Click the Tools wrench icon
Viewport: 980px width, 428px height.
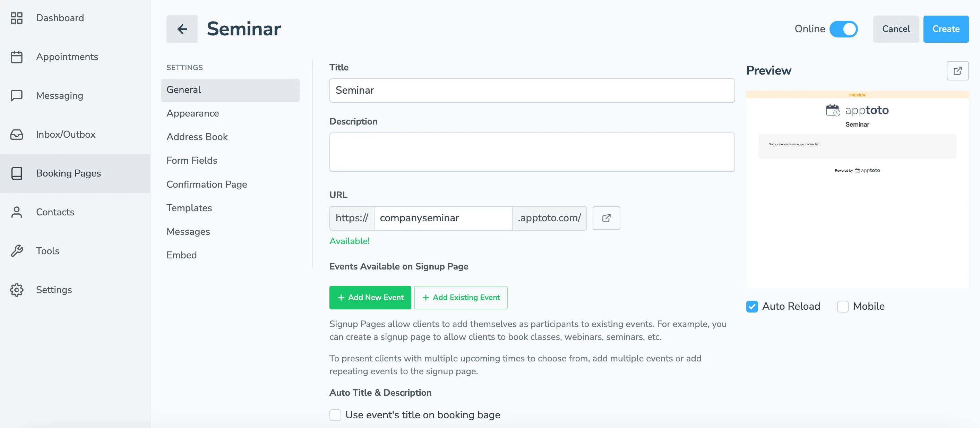(17, 251)
